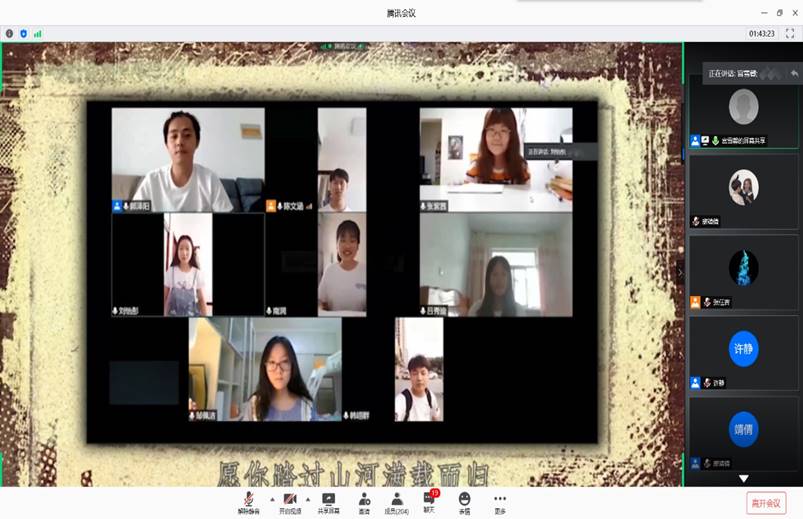Open the invite participants icon
This screenshot has height=519, width=803.
click(x=364, y=500)
